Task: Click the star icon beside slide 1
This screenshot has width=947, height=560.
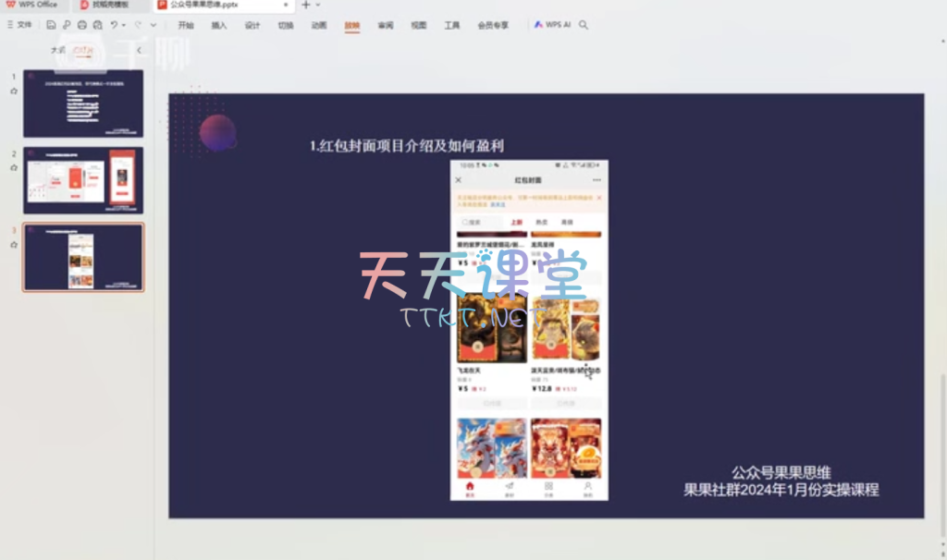Action: point(14,91)
